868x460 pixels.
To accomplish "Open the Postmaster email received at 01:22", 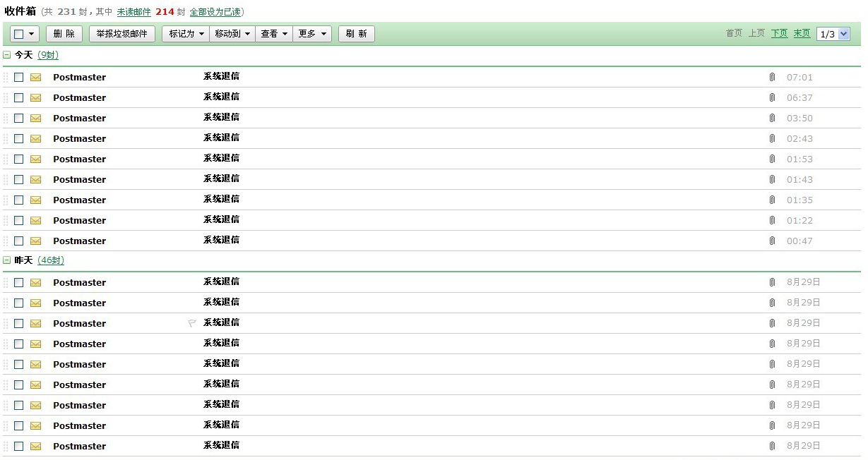I will point(79,221).
